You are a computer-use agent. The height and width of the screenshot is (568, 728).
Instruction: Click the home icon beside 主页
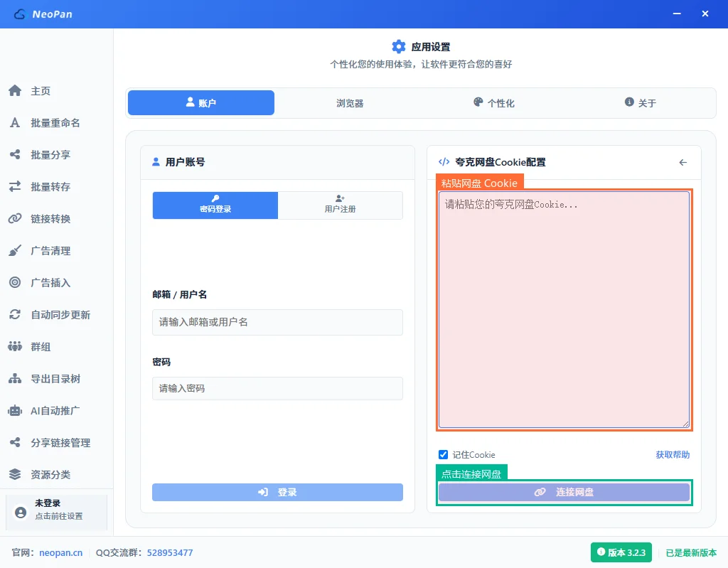tap(15, 90)
